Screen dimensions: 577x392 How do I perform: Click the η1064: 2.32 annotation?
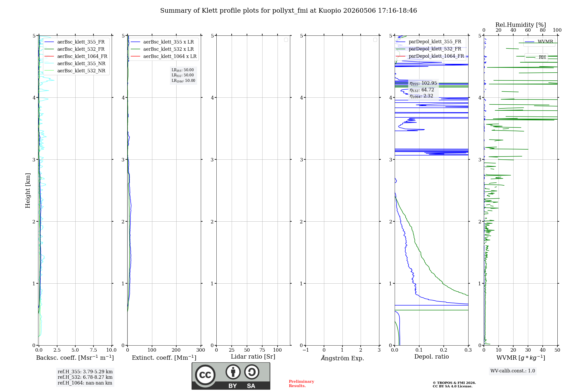[421, 96]
